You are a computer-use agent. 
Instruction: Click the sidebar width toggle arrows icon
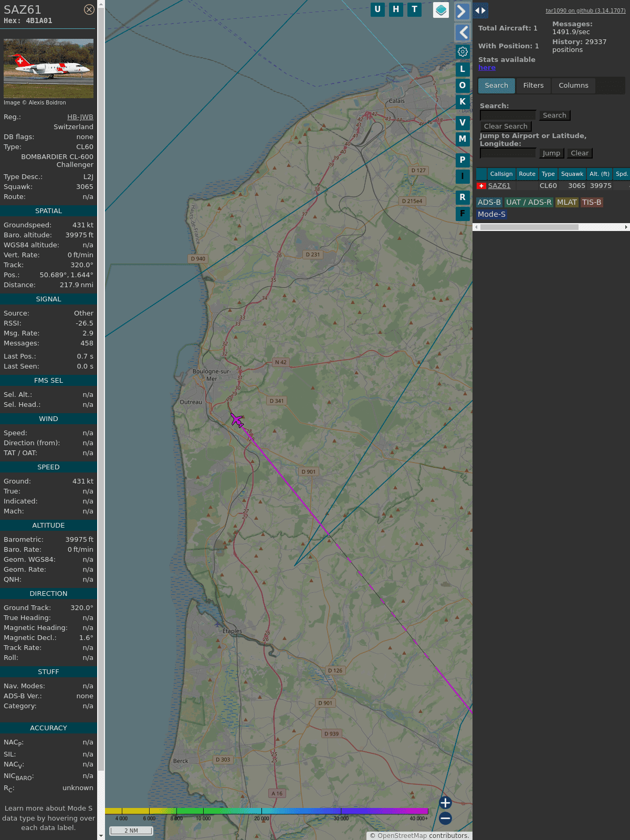[480, 10]
